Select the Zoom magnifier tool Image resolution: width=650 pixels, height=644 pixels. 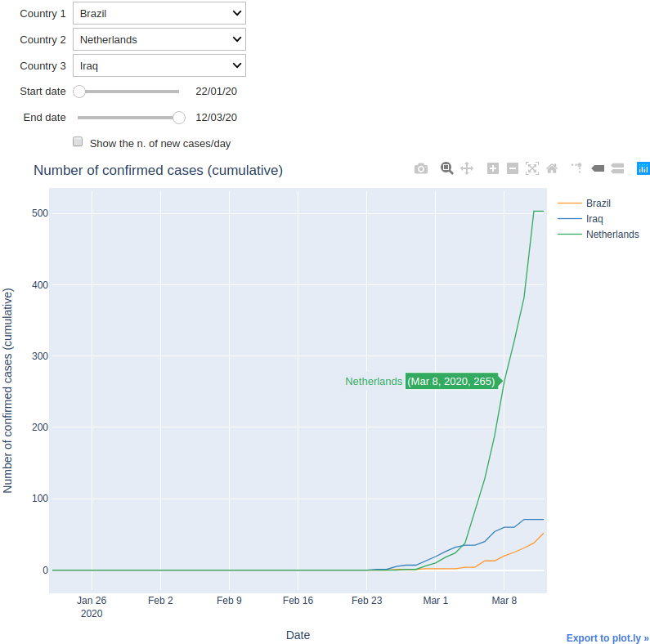coord(447,168)
